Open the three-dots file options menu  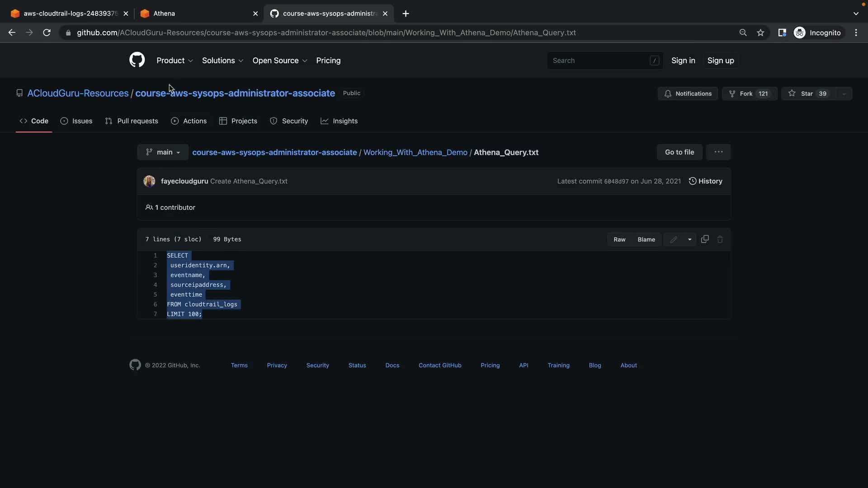718,152
